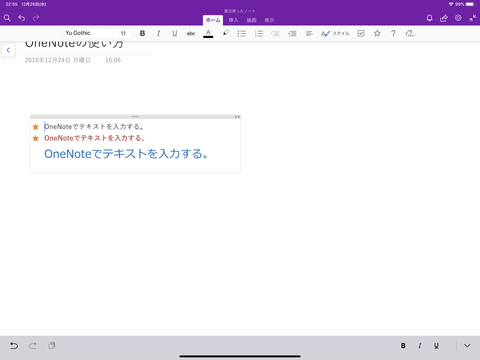The width and height of the screenshot is (480, 360).
Task: Open the settings gear
Action: (x=458, y=18)
